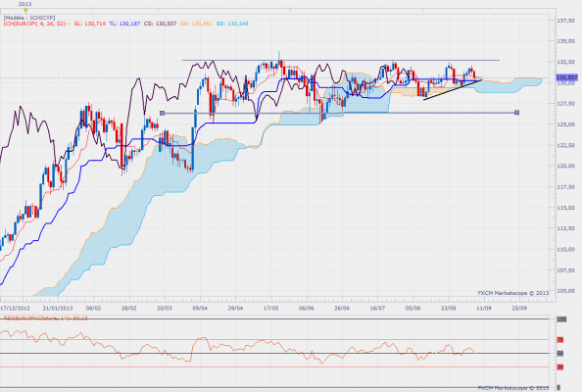This screenshot has height=392, width=582.
Task: Select the SL: 130,714 legend value
Action: click(x=89, y=24)
